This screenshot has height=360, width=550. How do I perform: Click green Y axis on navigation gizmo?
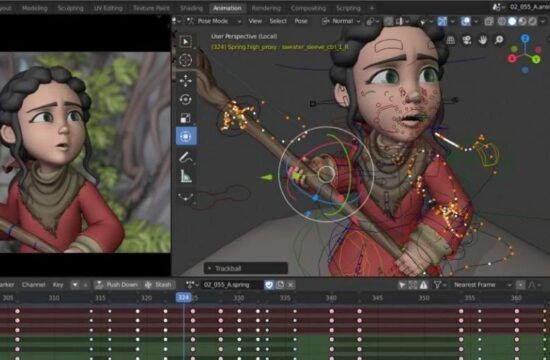point(536,59)
